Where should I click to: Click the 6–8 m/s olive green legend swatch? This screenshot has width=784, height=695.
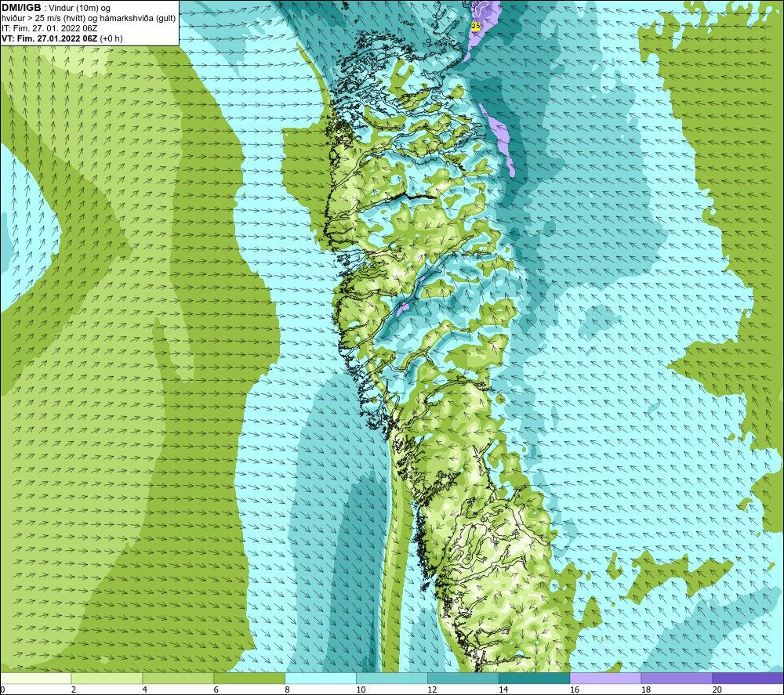(x=249, y=678)
